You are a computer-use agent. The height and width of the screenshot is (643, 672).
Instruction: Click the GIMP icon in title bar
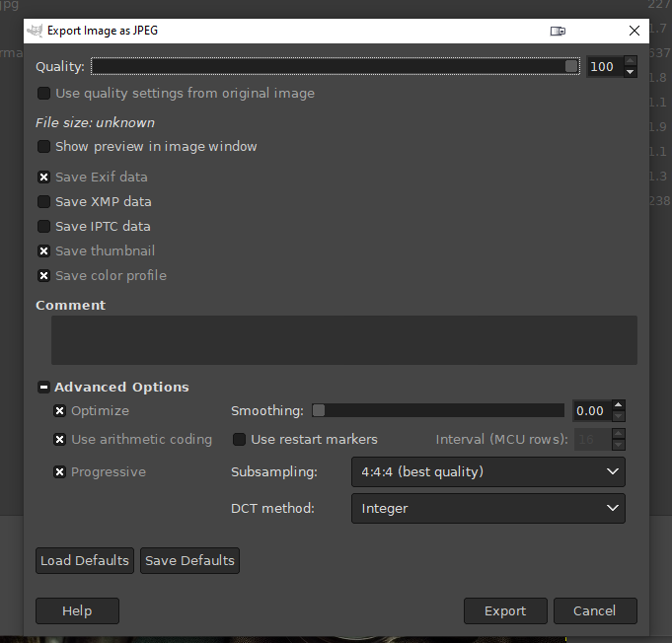click(x=36, y=31)
